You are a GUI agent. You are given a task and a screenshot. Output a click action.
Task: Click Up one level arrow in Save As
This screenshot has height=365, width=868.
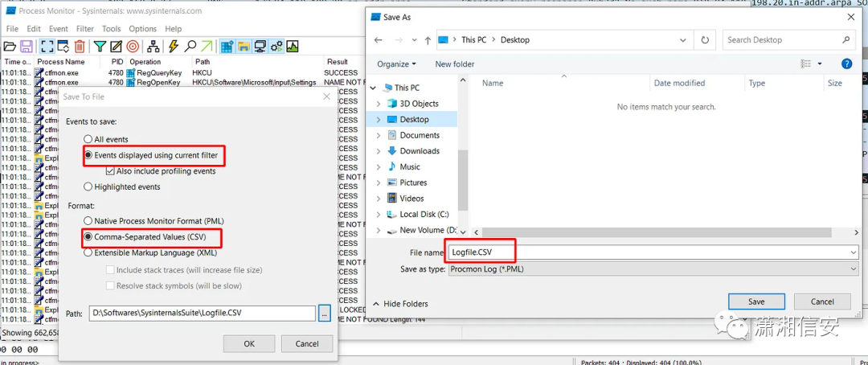pos(428,40)
